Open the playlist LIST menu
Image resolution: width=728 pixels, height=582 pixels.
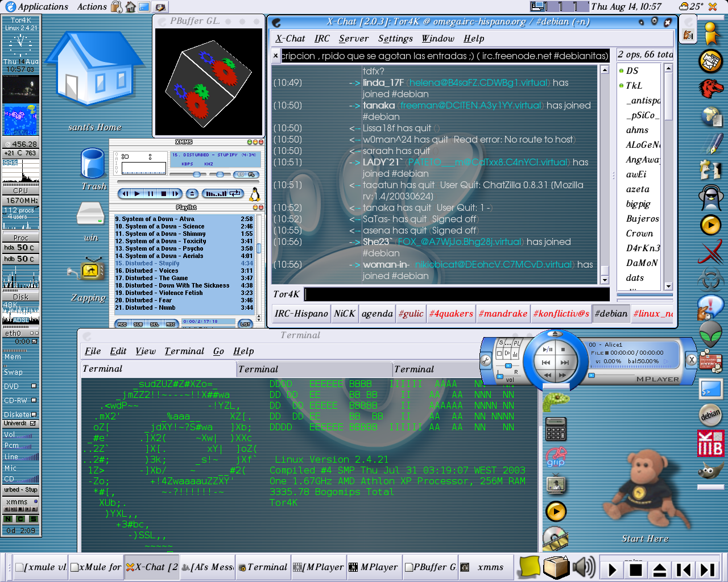click(x=245, y=324)
